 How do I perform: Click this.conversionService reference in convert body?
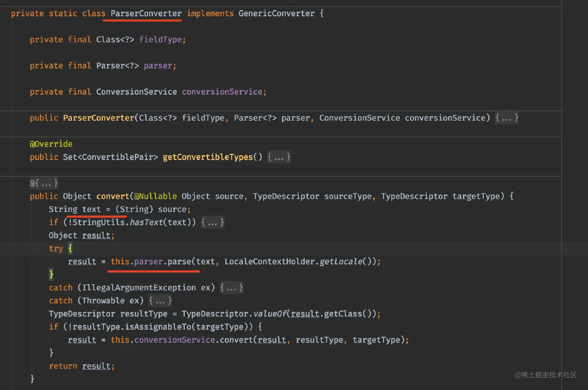pos(163,340)
